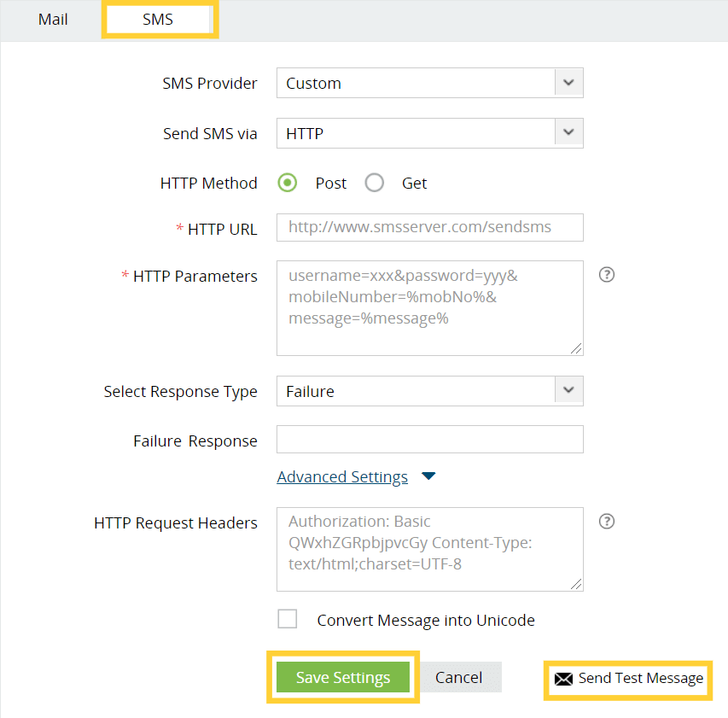Open the SMS Provider dropdown
The image size is (728, 718).
coord(429,84)
